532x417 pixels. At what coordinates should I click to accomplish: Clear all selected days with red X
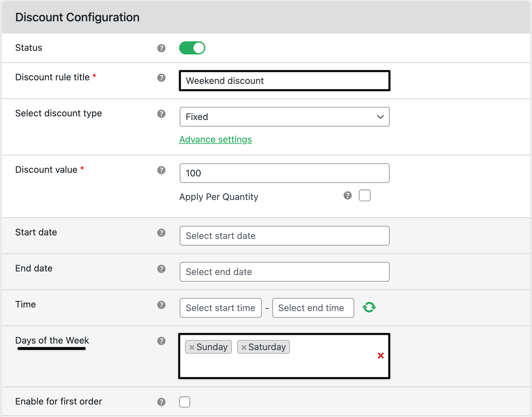(380, 356)
